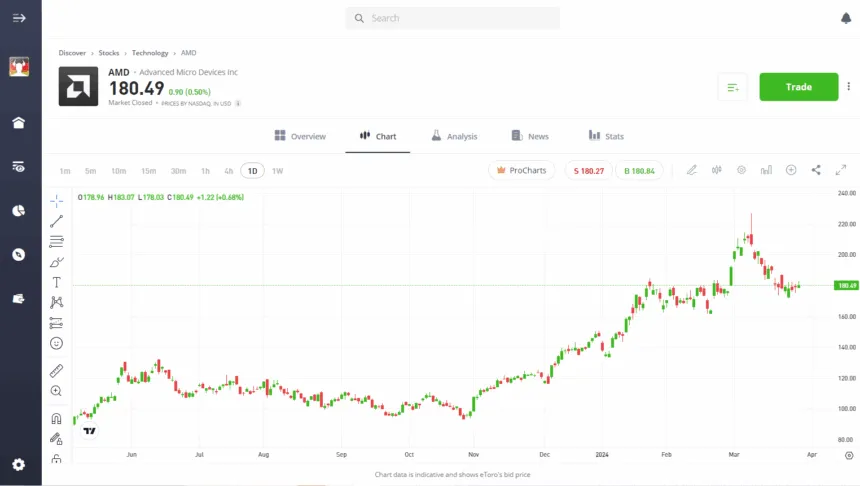
Task: Toggle stay in drawing mode pencil-lock
Action: [x=56, y=439]
